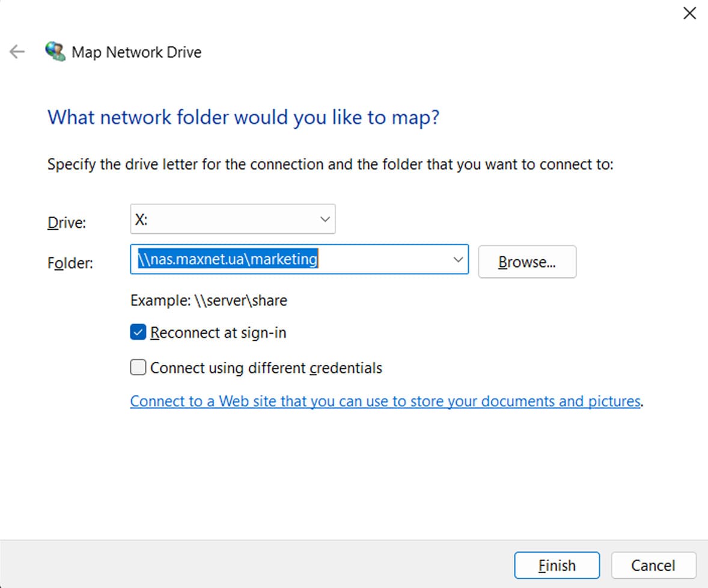Close the Map Network Drive dialog
Image resolution: width=708 pixels, height=588 pixels.
tap(689, 14)
